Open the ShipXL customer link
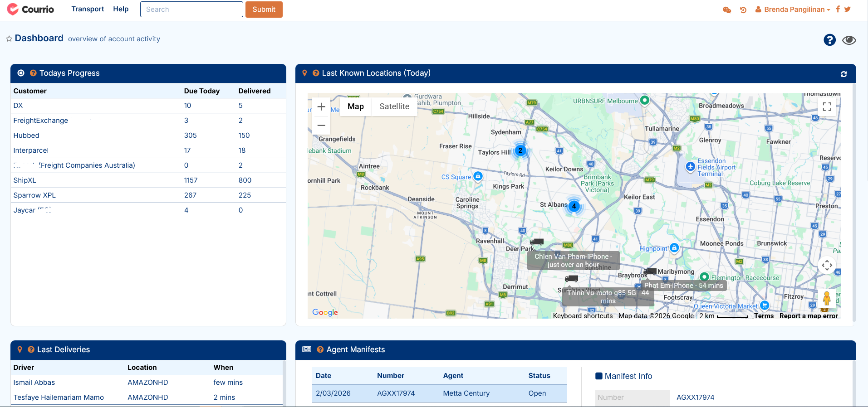This screenshot has width=868, height=407. click(x=25, y=180)
